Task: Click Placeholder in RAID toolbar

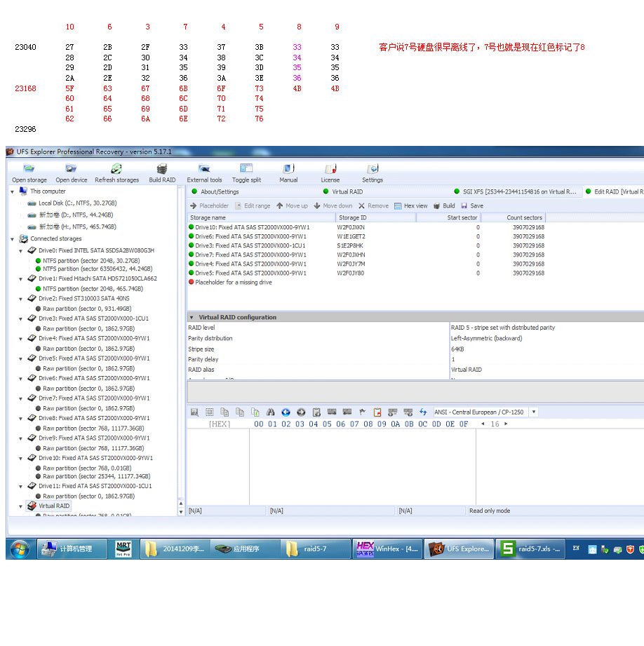Action: (x=209, y=206)
